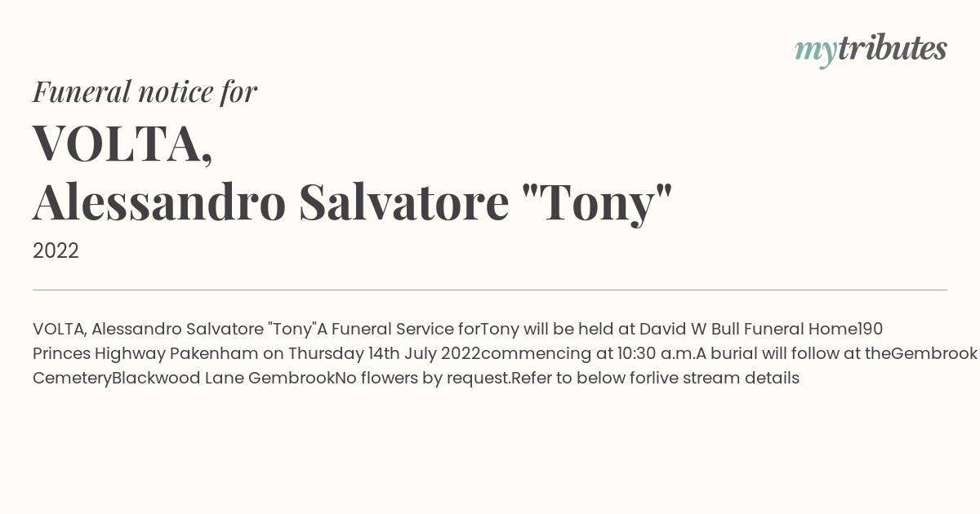Click "No flowers by request" sentence
980x514 pixels.
click(x=421, y=378)
